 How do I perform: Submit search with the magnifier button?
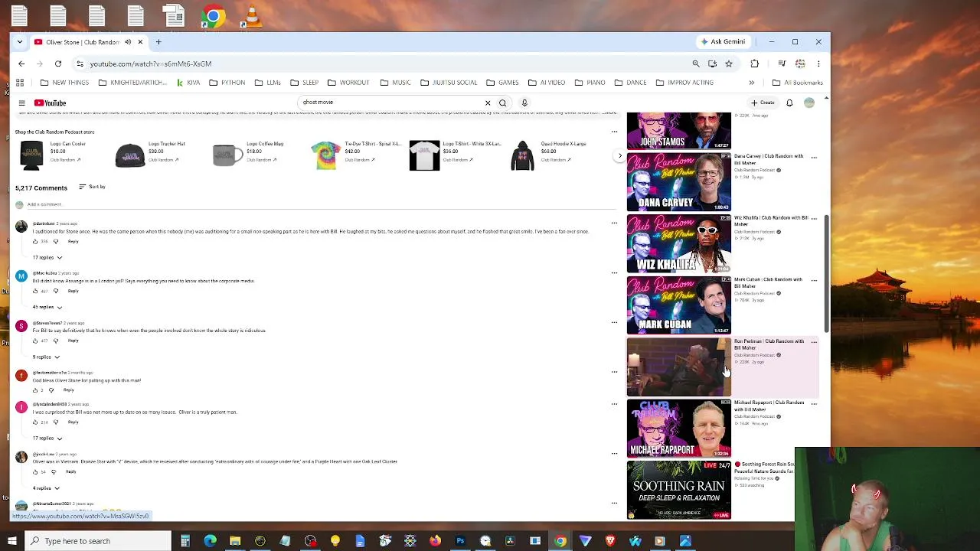tap(503, 103)
